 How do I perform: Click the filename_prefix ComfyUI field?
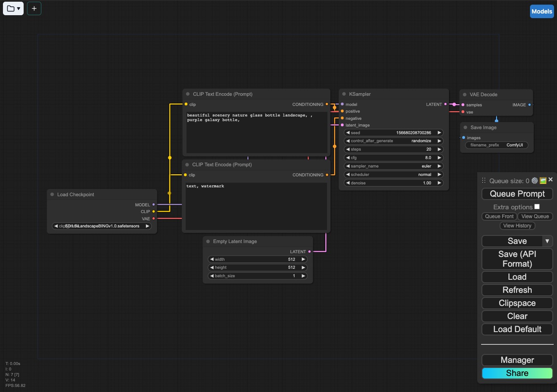496,145
